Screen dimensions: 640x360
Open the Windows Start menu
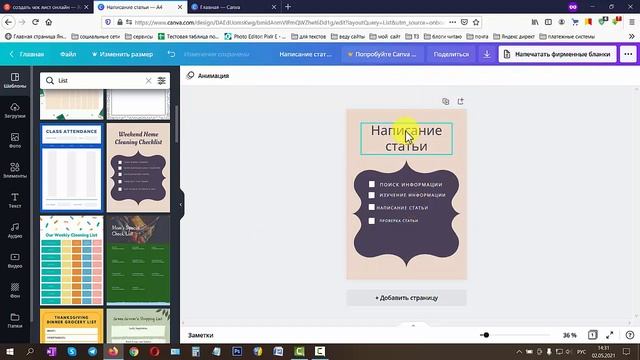[x=10, y=351]
